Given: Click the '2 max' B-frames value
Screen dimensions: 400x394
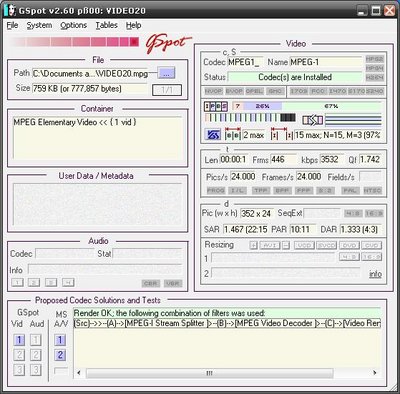Looking at the screenshot, I should [x=254, y=135].
